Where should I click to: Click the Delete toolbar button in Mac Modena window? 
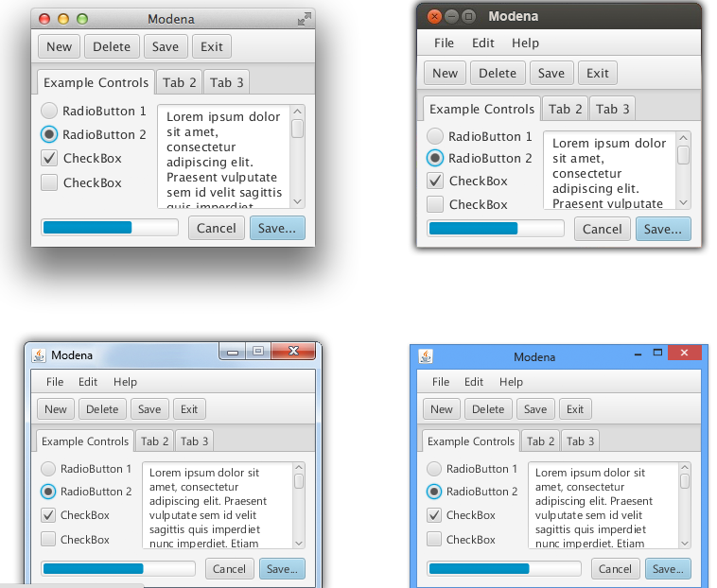pyautogui.click(x=112, y=46)
